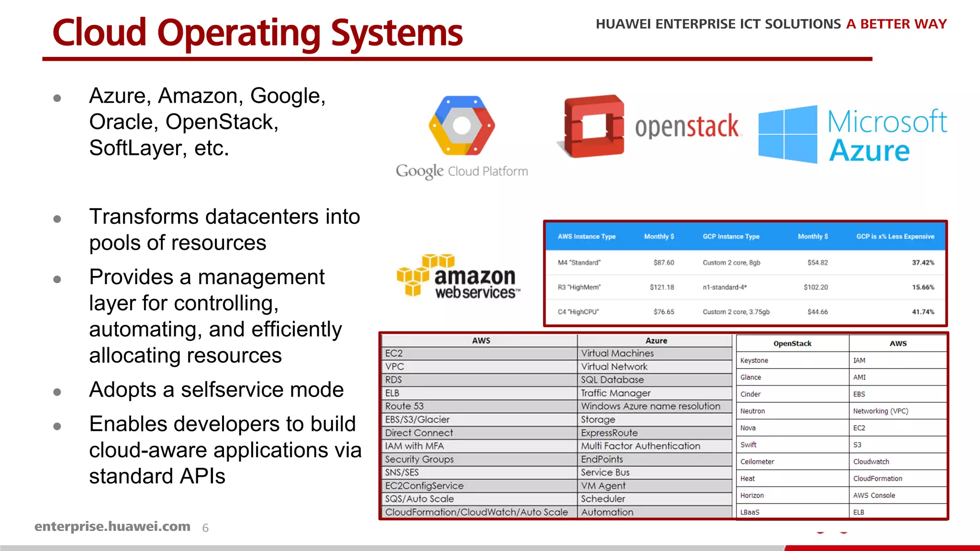Select the 'GCP Instance Type' column header

(x=731, y=236)
